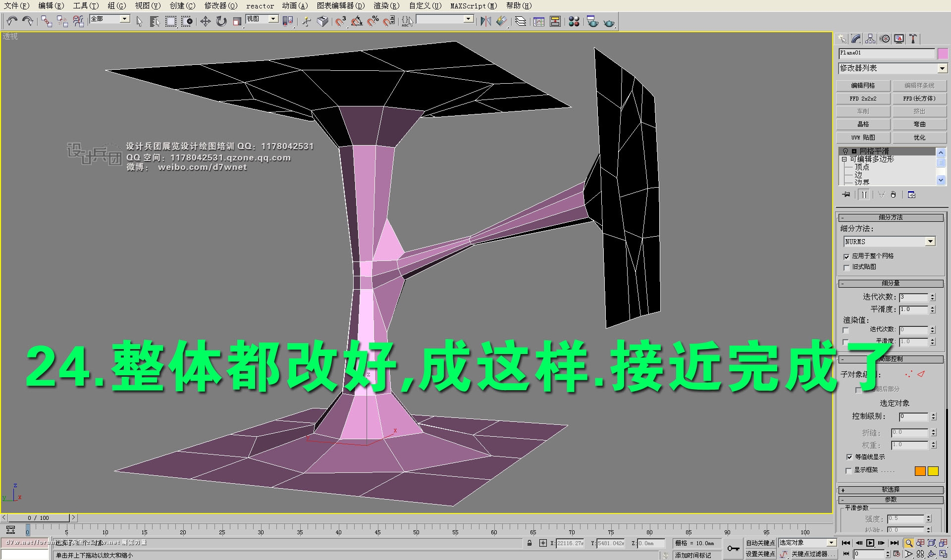The width and height of the screenshot is (951, 560).
Task: Click the 弯曲 modifier button
Action: (919, 124)
